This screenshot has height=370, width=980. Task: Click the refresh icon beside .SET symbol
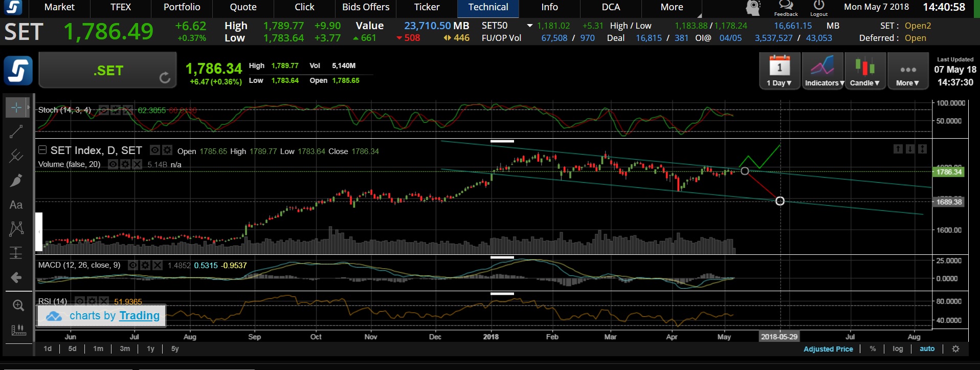(x=165, y=77)
